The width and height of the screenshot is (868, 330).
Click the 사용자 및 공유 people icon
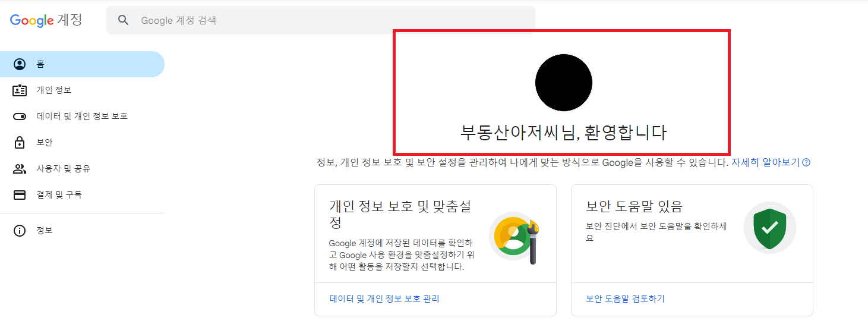[x=20, y=169]
